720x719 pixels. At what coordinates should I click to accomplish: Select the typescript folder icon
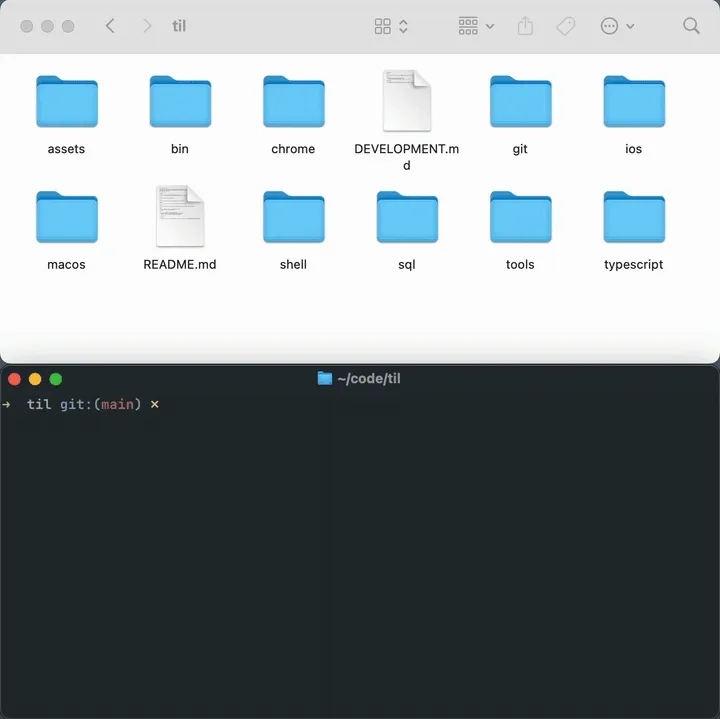coord(634,217)
